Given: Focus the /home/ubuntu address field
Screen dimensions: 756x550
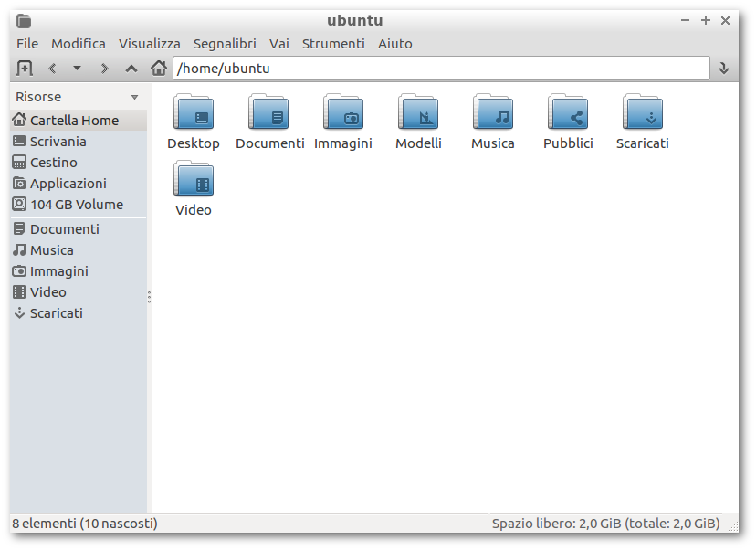Looking at the screenshot, I should tap(441, 69).
